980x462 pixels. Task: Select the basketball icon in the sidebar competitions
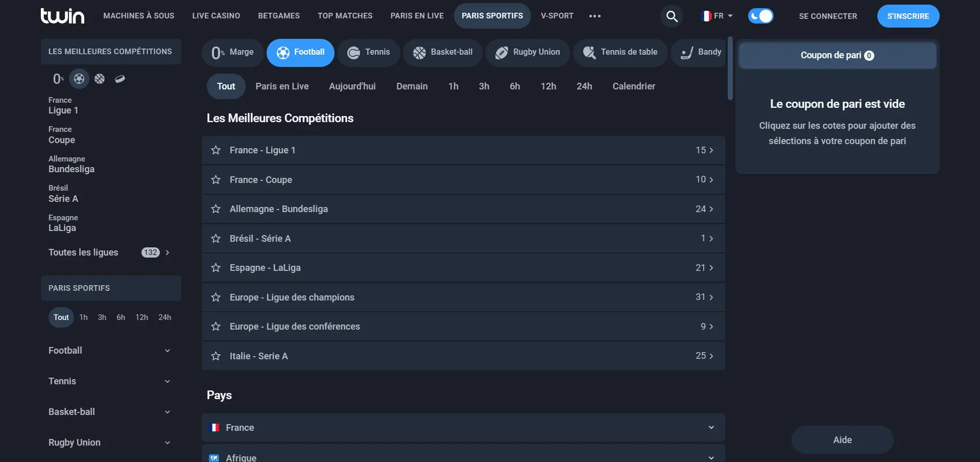click(100, 79)
